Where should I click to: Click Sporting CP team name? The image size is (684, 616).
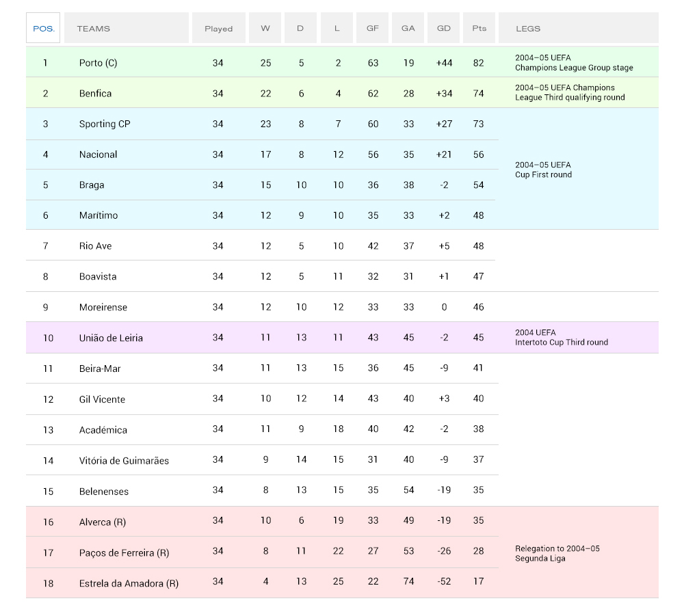pos(105,124)
